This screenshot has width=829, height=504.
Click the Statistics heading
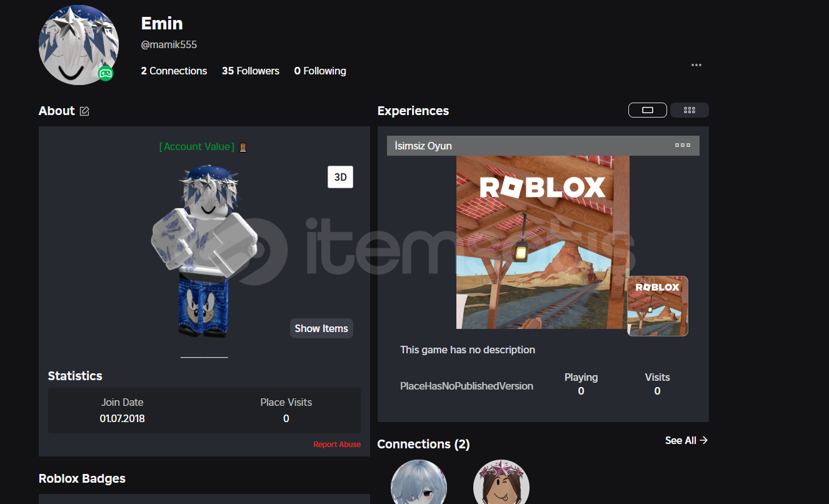pyautogui.click(x=75, y=376)
